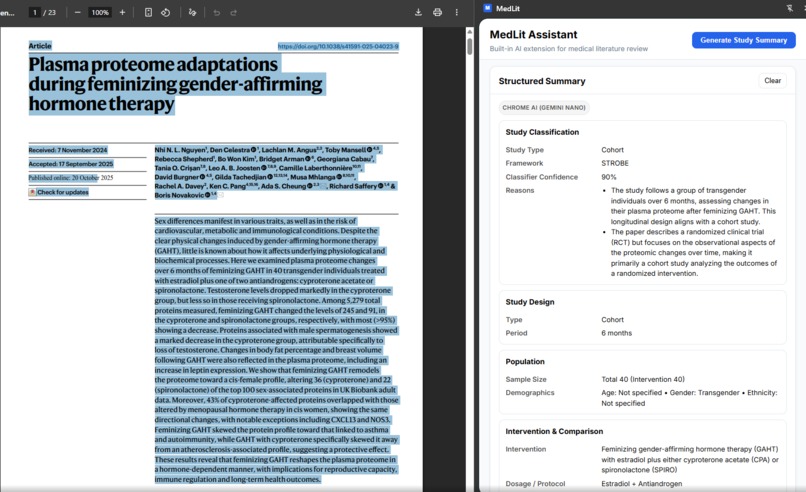Click the "Published online: 20 October 2025" text
The width and height of the screenshot is (806, 492).
(71, 178)
